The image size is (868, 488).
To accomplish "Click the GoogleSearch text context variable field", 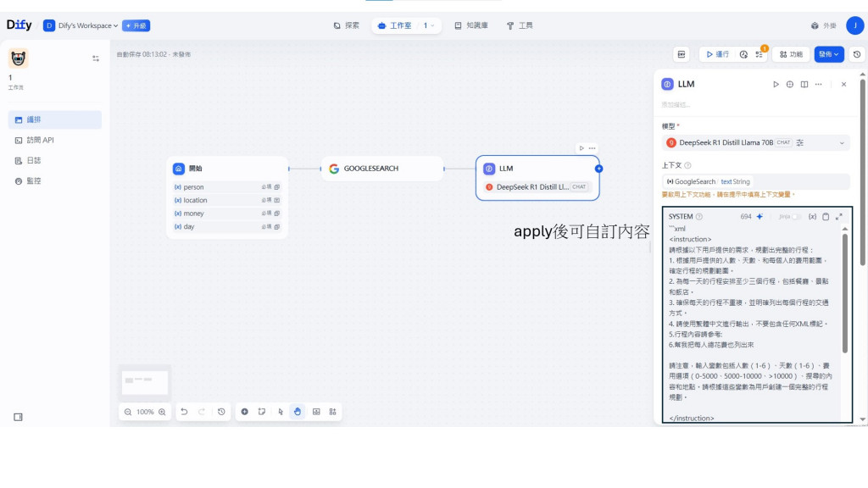I will pos(756,181).
